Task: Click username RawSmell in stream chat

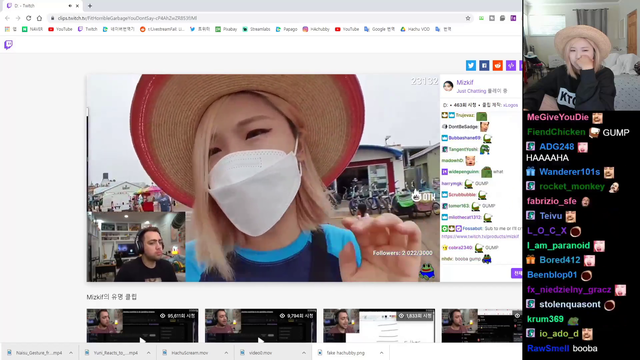Action: pyautogui.click(x=548, y=349)
